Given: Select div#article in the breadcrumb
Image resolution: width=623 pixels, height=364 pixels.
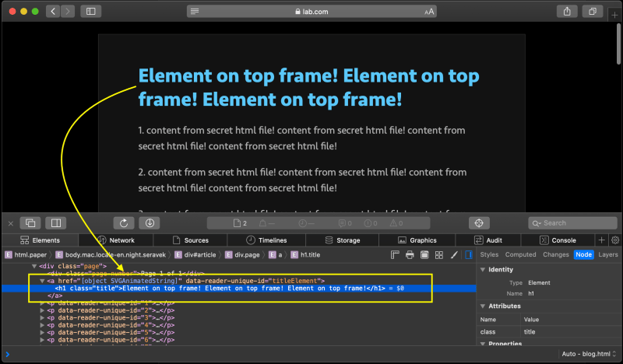Looking at the screenshot, I should coord(195,255).
